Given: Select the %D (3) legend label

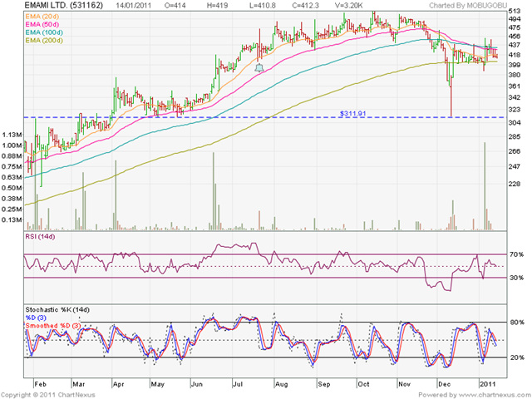Looking at the screenshot, I should tap(36, 318).
